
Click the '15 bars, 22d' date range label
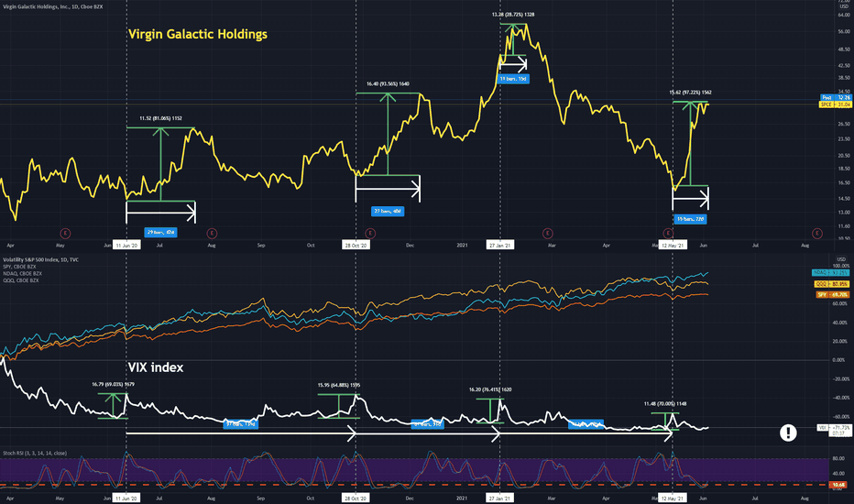tap(691, 219)
